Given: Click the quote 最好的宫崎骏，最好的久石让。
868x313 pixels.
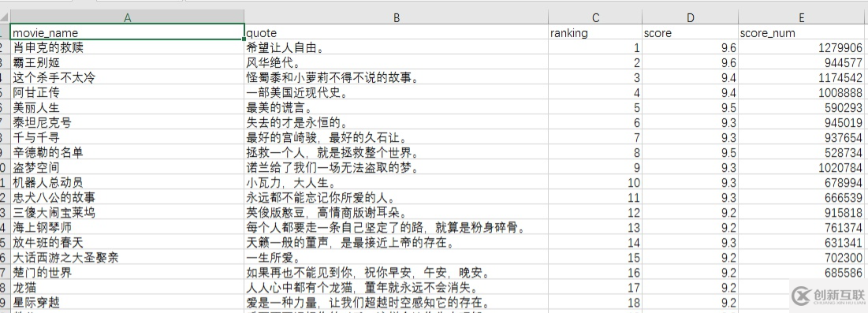Looking at the screenshot, I should 397,138.
